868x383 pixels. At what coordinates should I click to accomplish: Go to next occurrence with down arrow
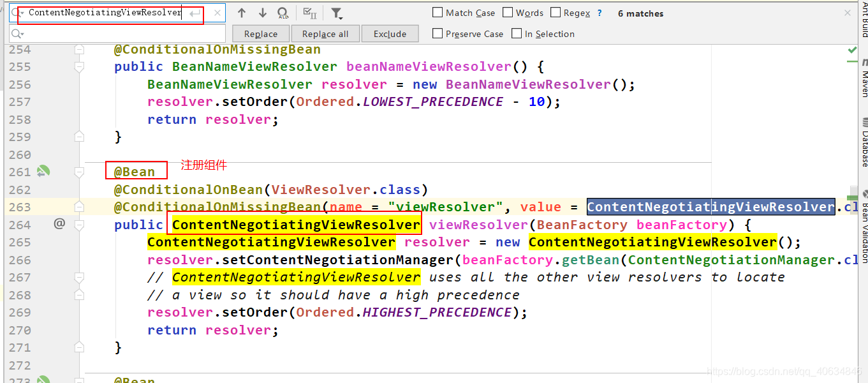click(x=263, y=13)
